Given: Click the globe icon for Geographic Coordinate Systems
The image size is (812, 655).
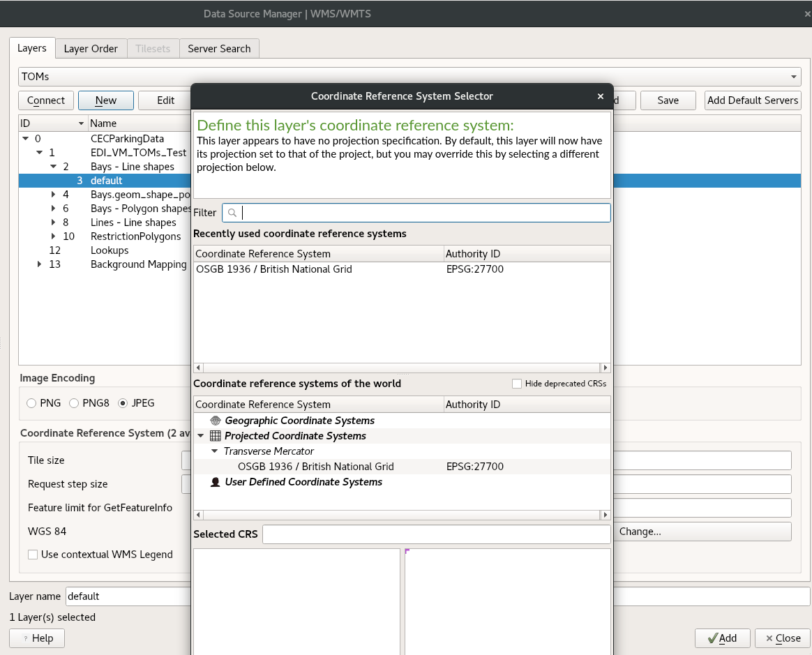Looking at the screenshot, I should [216, 420].
